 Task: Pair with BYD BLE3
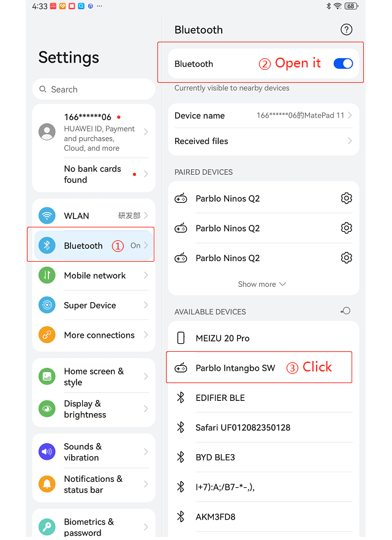tap(263, 457)
